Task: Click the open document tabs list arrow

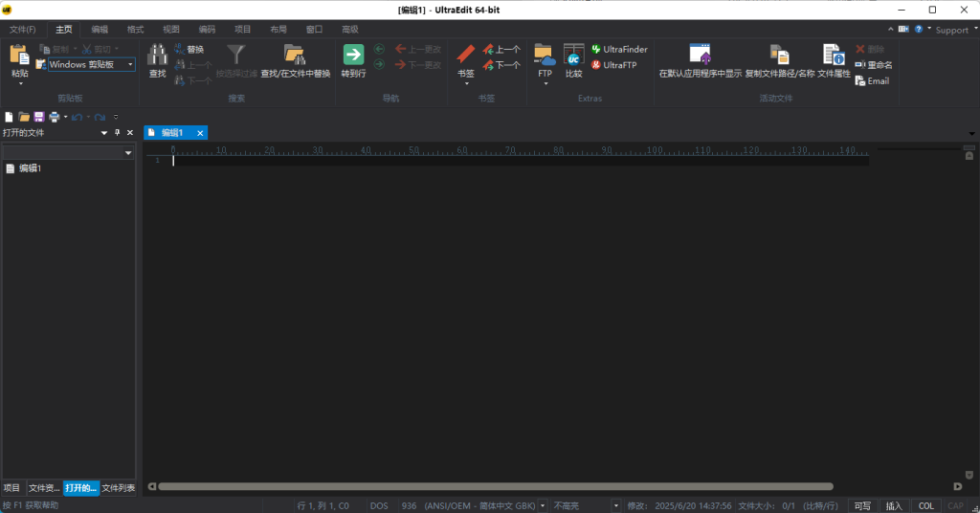Action: tap(971, 133)
